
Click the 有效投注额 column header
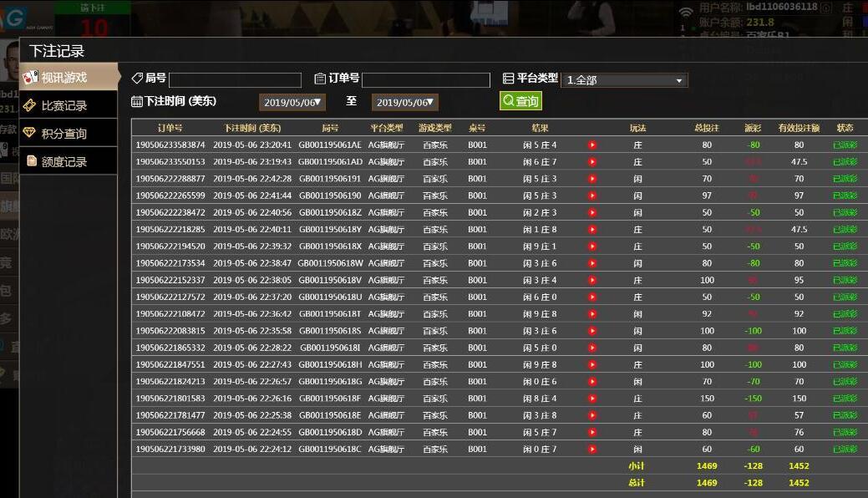pyautogui.click(x=799, y=128)
